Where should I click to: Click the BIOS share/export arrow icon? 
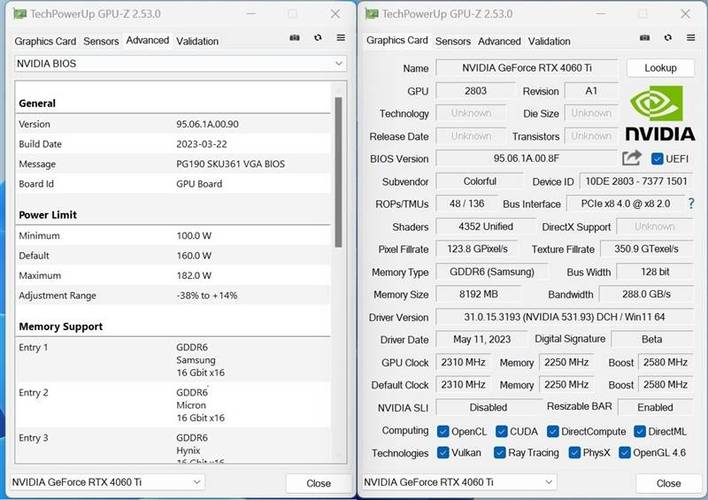631,159
